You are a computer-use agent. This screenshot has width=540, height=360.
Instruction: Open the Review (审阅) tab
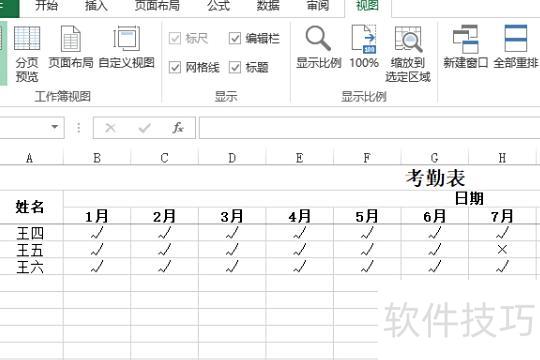[318, 6]
